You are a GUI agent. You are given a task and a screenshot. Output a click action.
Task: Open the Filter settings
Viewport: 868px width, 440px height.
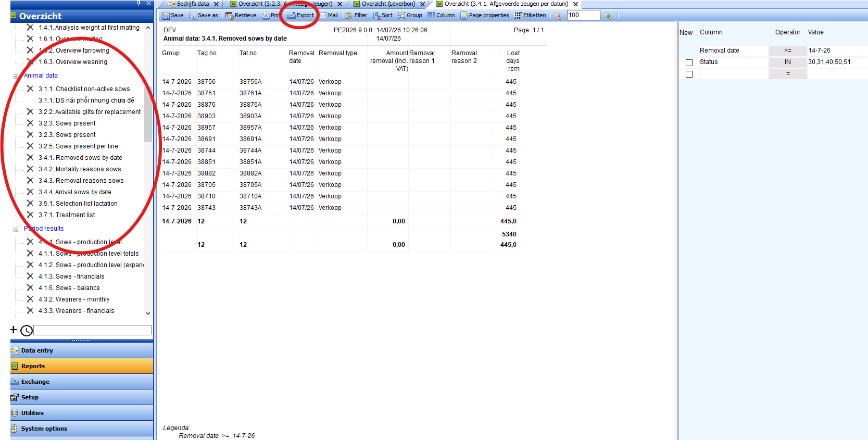(x=357, y=16)
